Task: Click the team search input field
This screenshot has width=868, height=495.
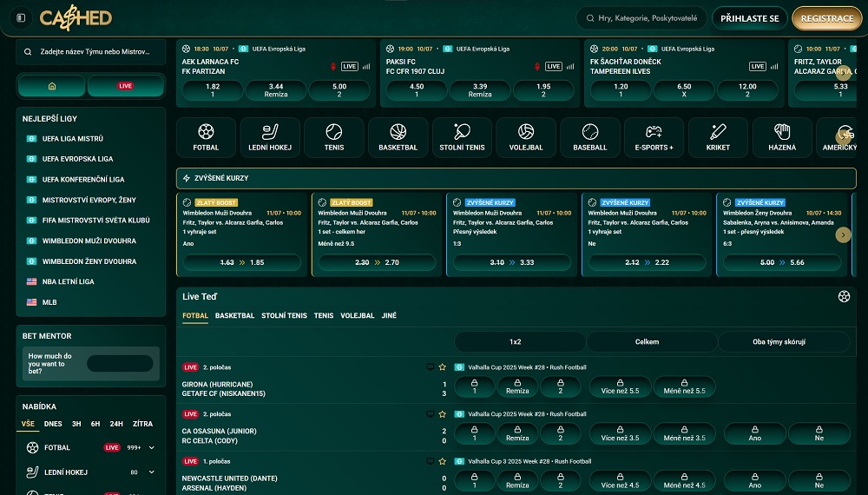Action: [x=91, y=52]
